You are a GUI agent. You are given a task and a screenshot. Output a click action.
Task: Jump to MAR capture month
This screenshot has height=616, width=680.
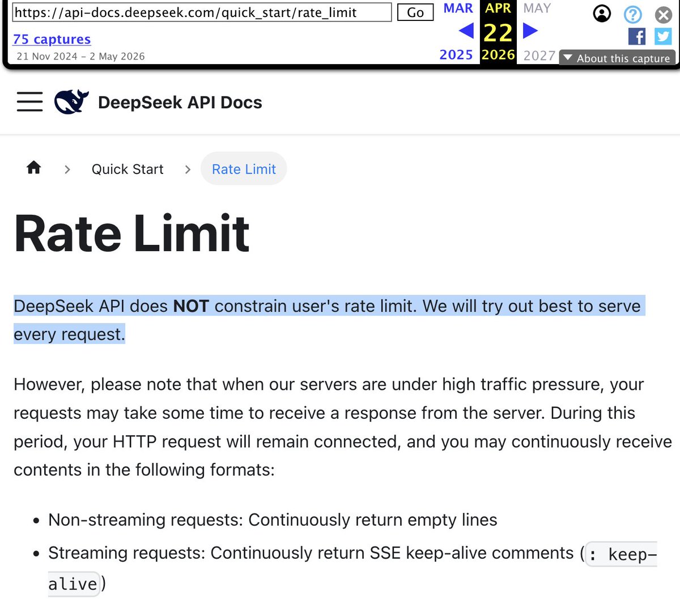tap(458, 9)
